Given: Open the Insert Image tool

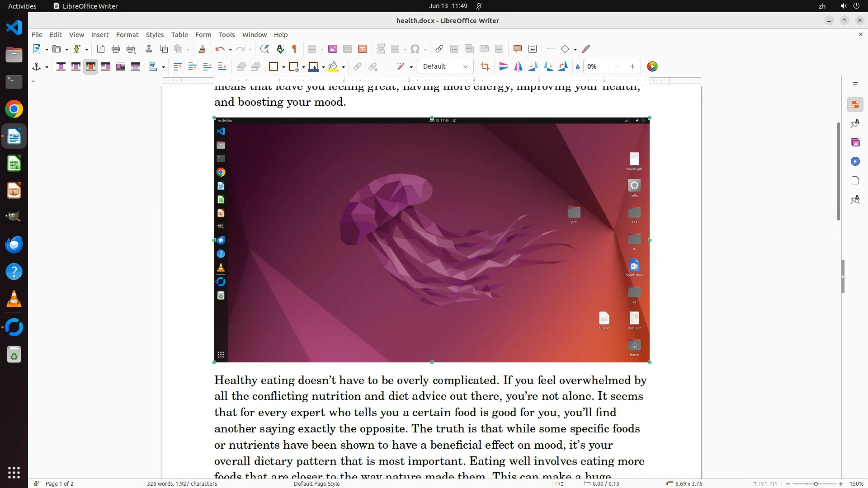Looking at the screenshot, I should coord(333,49).
